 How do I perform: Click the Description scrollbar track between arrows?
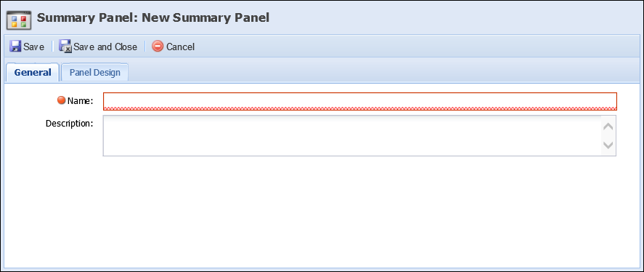click(608, 136)
